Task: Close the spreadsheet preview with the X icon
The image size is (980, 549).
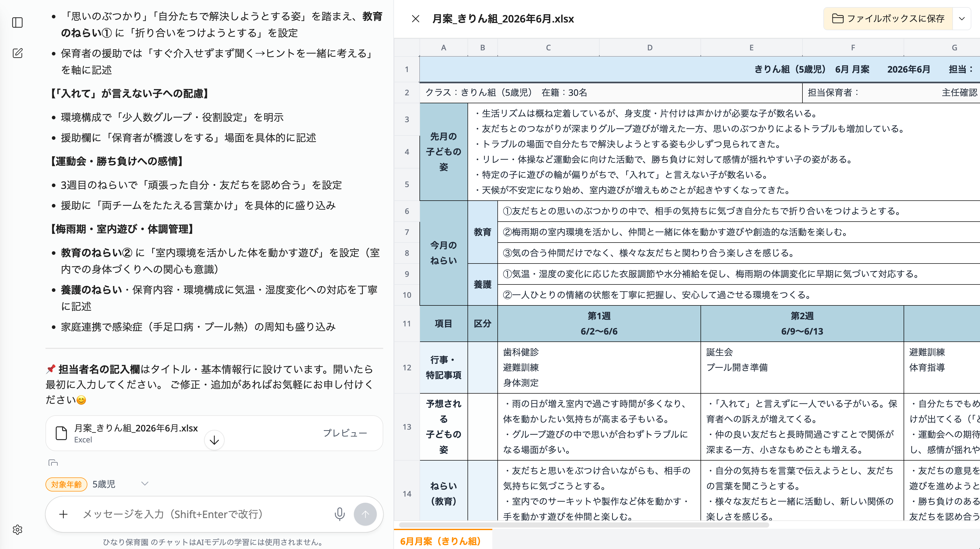Action: [x=415, y=19]
